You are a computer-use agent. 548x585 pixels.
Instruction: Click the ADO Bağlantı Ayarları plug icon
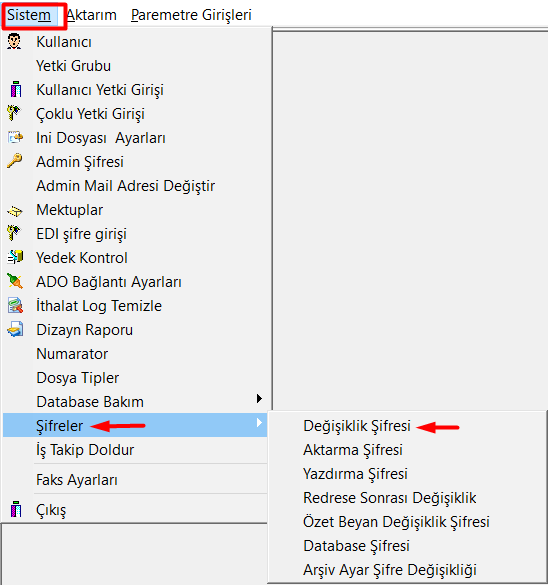coord(15,281)
